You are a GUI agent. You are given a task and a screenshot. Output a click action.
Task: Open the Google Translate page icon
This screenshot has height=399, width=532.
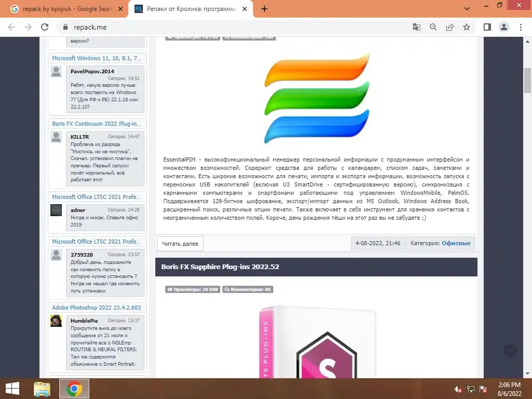tap(416, 27)
